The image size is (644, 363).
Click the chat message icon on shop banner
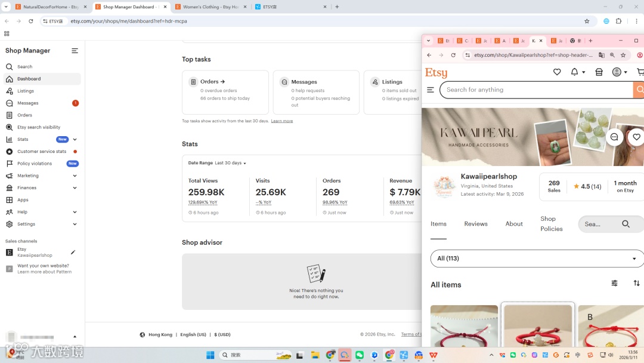(614, 137)
